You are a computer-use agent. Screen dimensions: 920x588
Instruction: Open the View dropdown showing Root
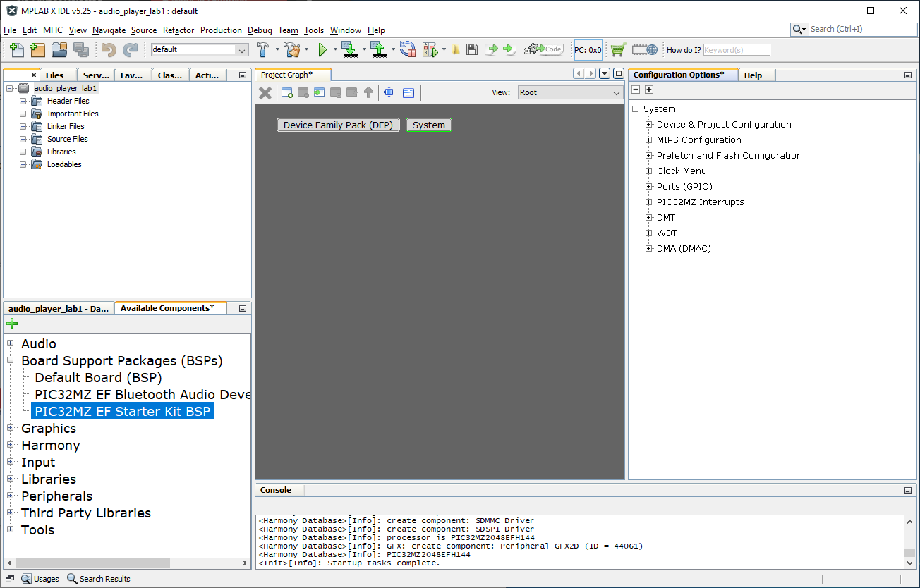569,92
